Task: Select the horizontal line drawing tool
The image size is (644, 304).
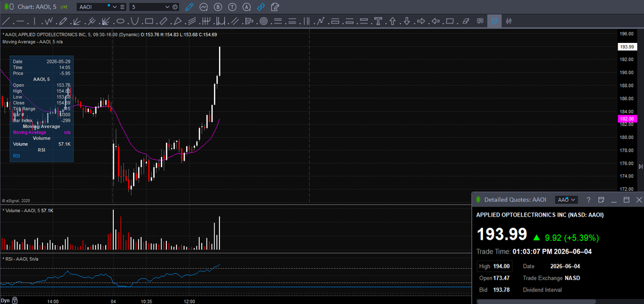Action: click(x=20, y=21)
